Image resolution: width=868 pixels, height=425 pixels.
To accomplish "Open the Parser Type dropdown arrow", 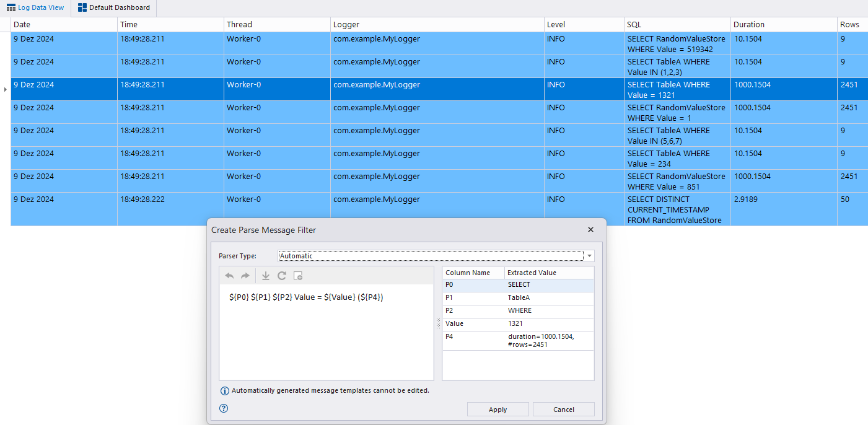I will pos(589,256).
